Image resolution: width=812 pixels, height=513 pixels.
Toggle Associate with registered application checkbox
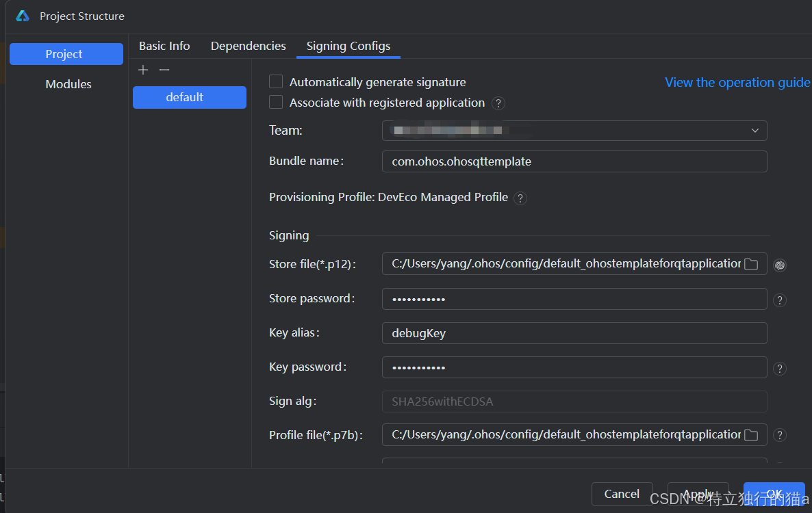coord(276,102)
